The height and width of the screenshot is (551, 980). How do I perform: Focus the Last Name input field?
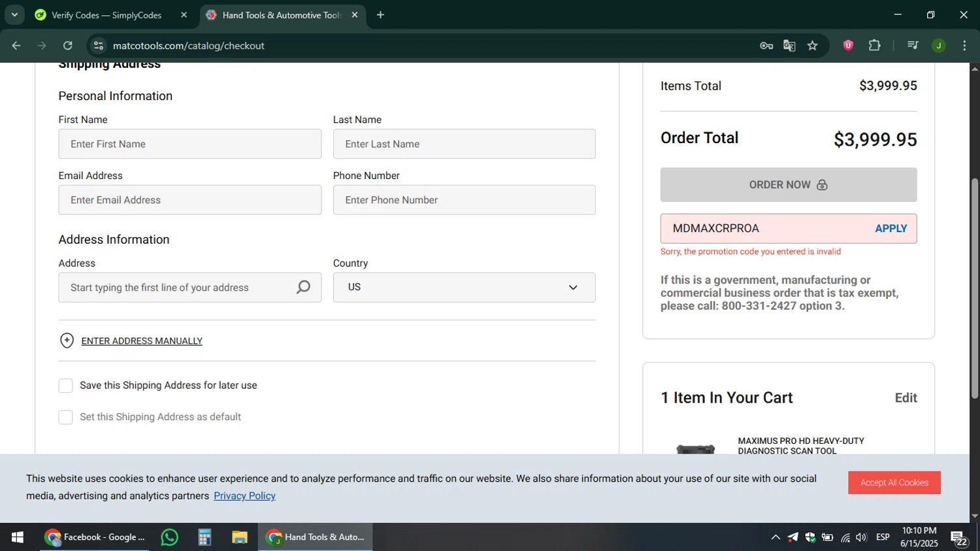click(464, 144)
